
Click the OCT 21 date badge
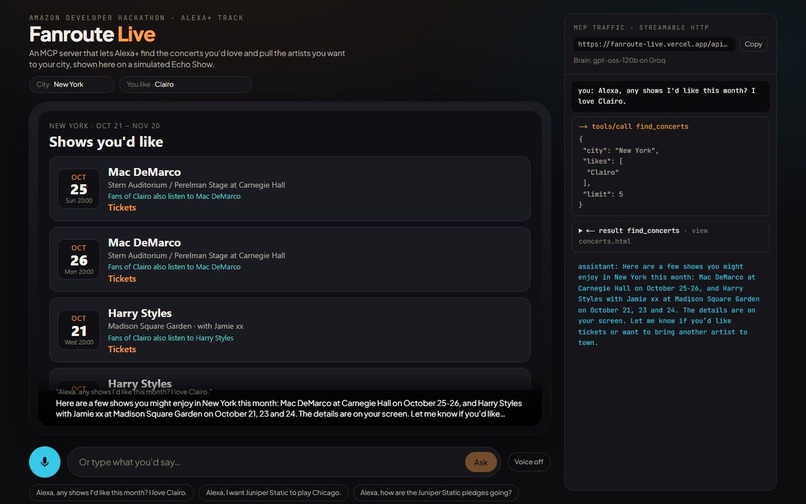click(79, 330)
